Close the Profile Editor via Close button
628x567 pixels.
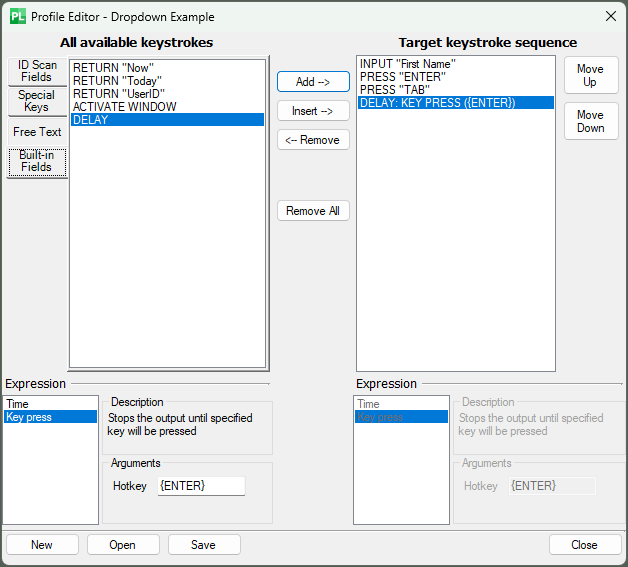[585, 545]
